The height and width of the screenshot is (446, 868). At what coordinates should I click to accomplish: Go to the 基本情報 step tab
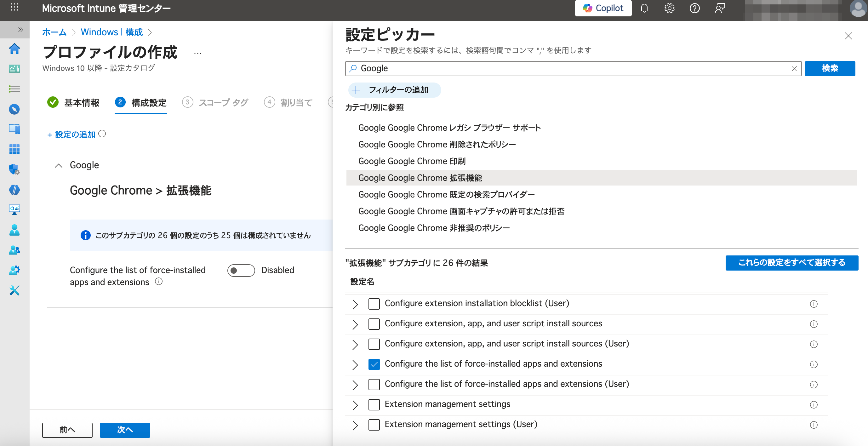click(x=81, y=102)
